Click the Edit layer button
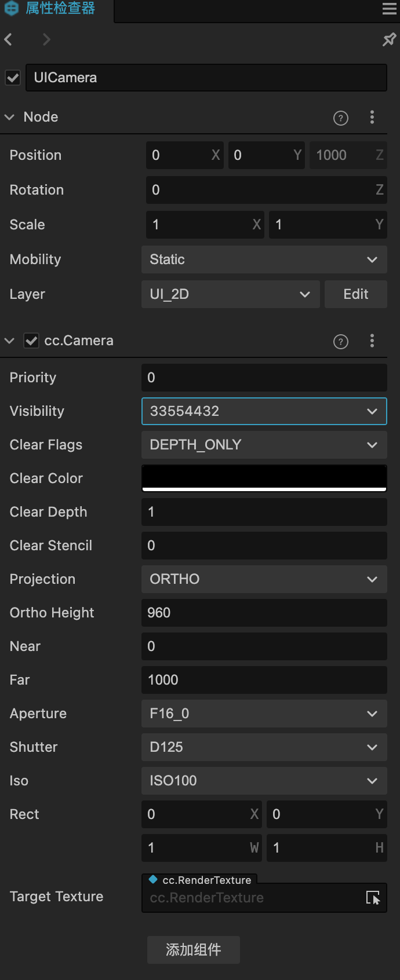The height and width of the screenshot is (980, 400). pyautogui.click(x=355, y=294)
